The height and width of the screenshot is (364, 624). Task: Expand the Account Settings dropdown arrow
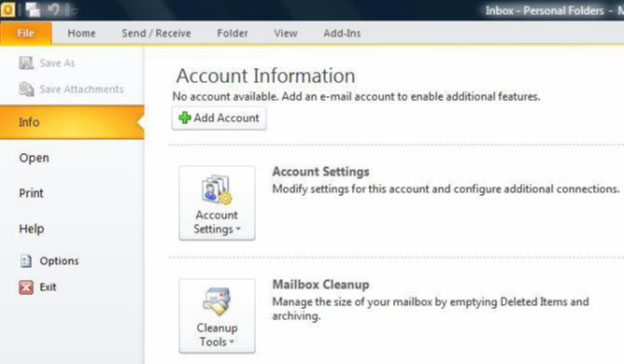click(x=238, y=229)
